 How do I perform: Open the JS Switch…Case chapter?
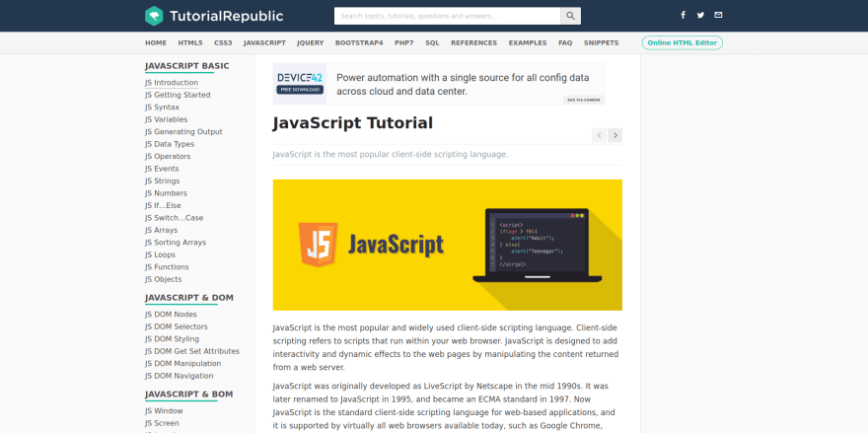pyautogui.click(x=175, y=218)
